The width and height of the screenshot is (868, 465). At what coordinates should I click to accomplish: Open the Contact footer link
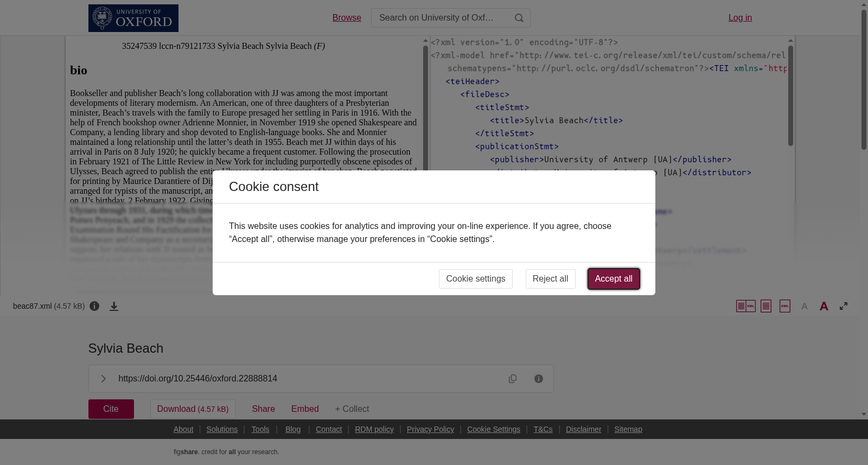[329, 429]
